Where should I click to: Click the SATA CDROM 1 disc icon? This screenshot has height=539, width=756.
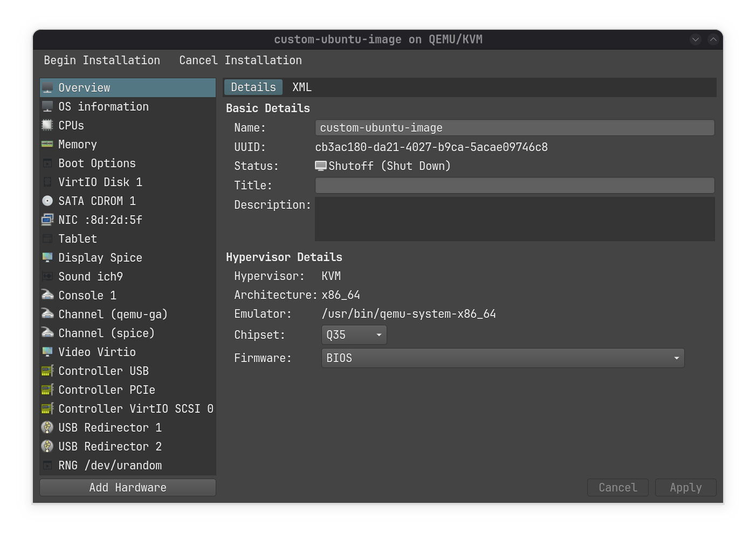tap(47, 201)
